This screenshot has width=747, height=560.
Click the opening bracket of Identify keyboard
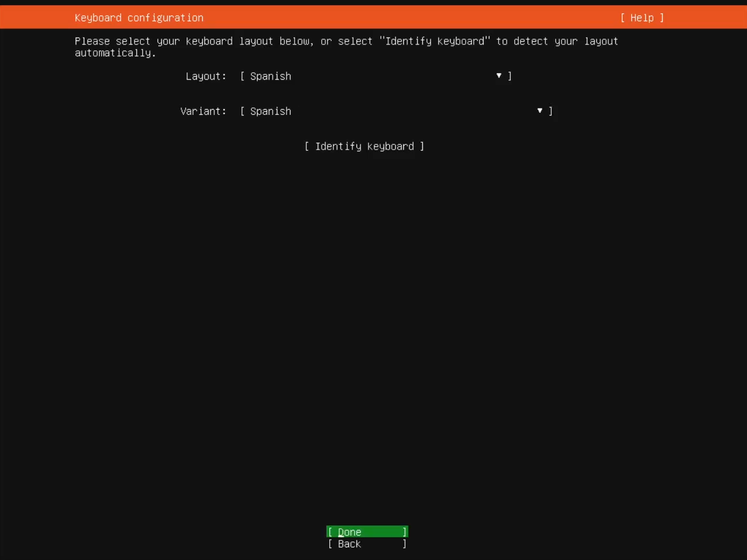click(307, 147)
